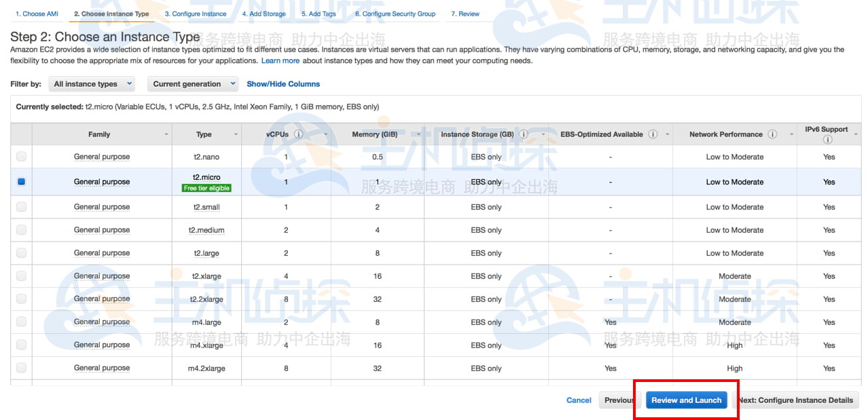Select the t2.nano instance checkbox
The height and width of the screenshot is (420, 868).
[x=21, y=157]
